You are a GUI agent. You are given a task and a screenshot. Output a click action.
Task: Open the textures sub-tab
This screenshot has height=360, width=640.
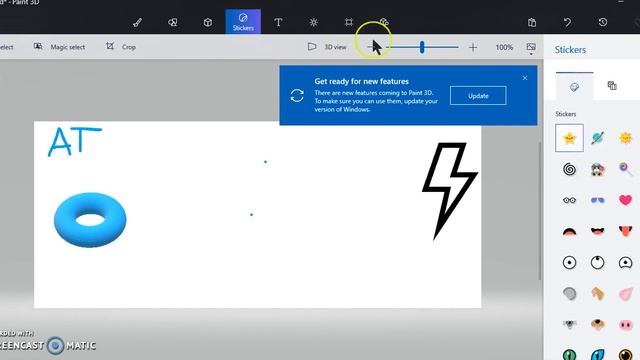point(612,86)
